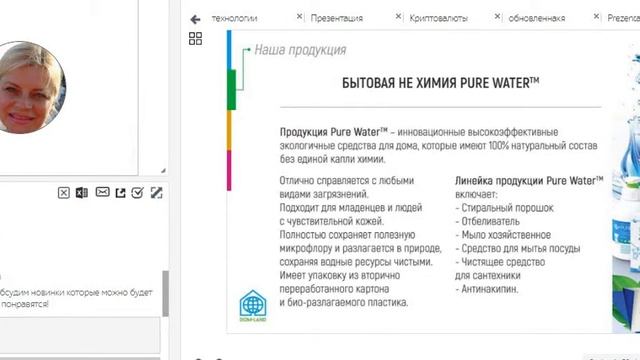Screen dimensions: 640x360
Task: Click the 'Стиральный порошок' list item
Action: [x=504, y=208]
